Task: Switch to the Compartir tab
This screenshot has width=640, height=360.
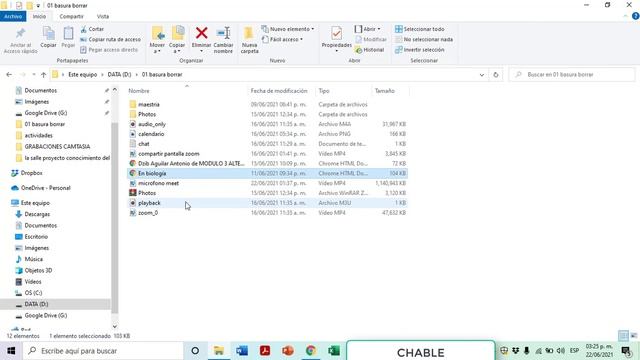Action: 71,16
